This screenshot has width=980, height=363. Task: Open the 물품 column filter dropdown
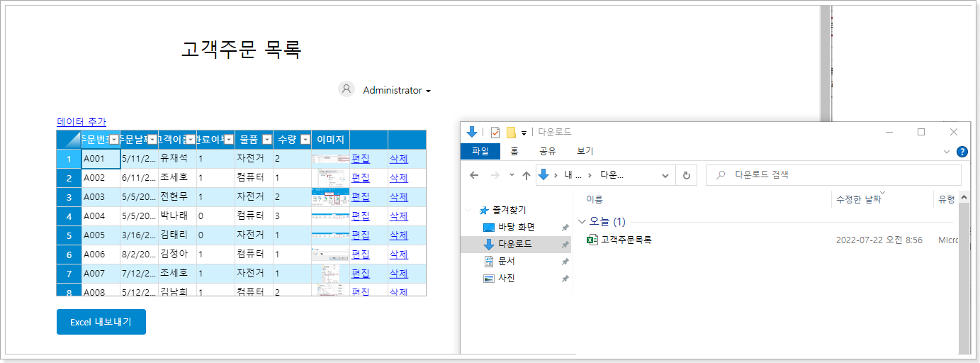(x=266, y=140)
